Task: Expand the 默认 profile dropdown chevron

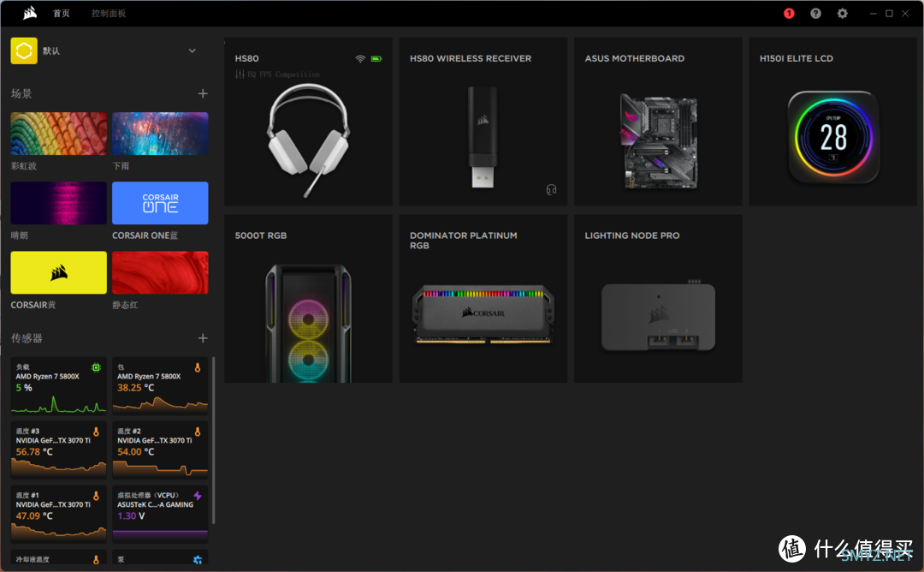Action: (192, 51)
